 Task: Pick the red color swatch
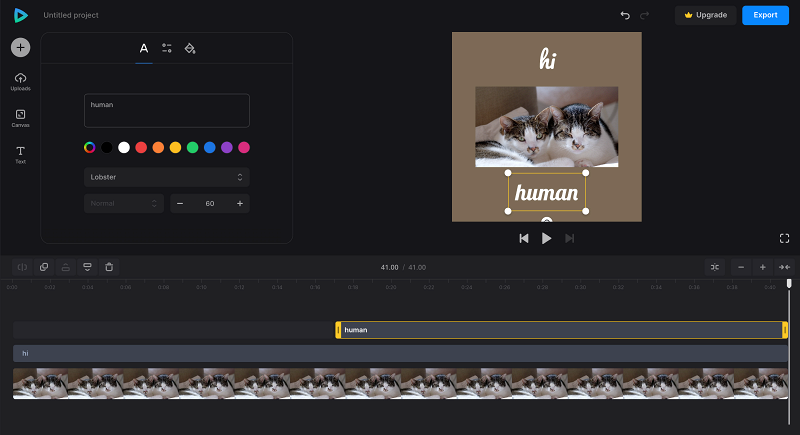click(141, 147)
